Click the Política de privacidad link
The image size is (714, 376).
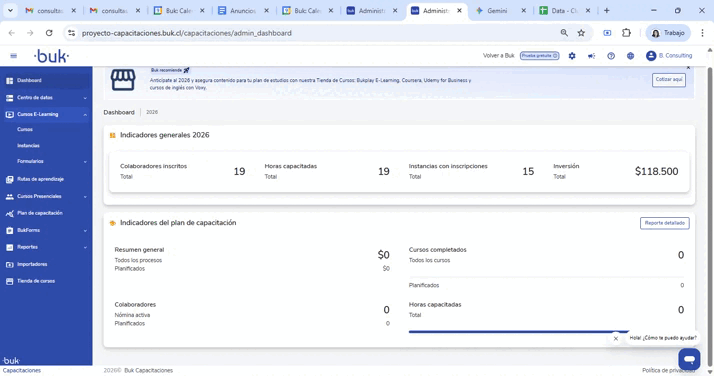tap(668, 371)
